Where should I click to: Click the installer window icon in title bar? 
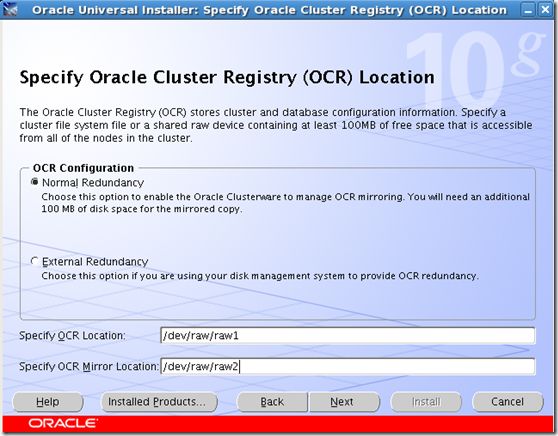pos(10,10)
